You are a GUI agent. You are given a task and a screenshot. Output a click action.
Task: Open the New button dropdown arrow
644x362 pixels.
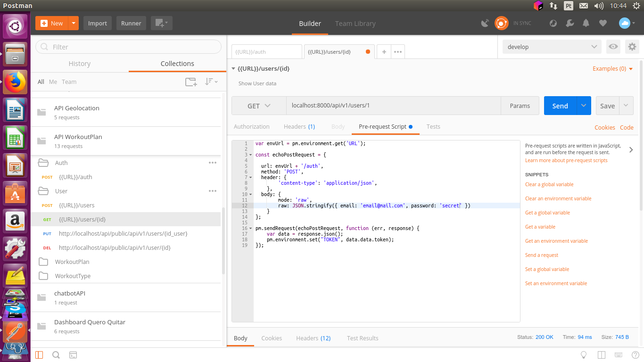(x=74, y=23)
